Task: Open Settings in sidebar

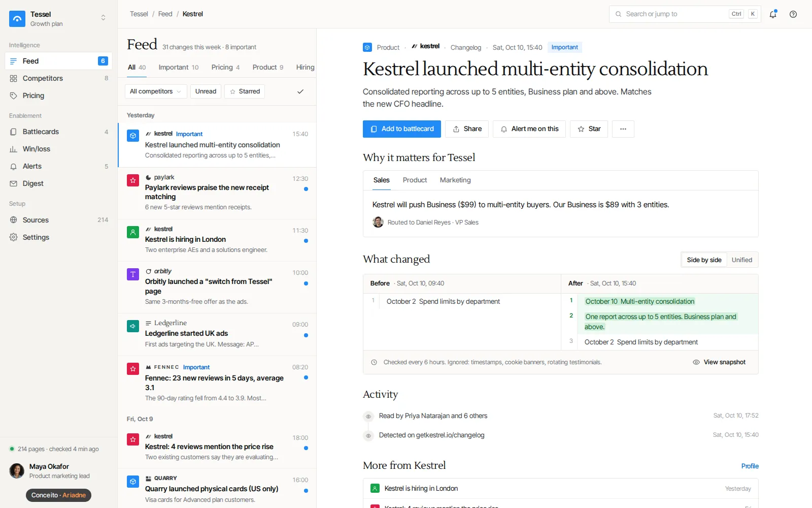Action: pyautogui.click(x=59, y=237)
